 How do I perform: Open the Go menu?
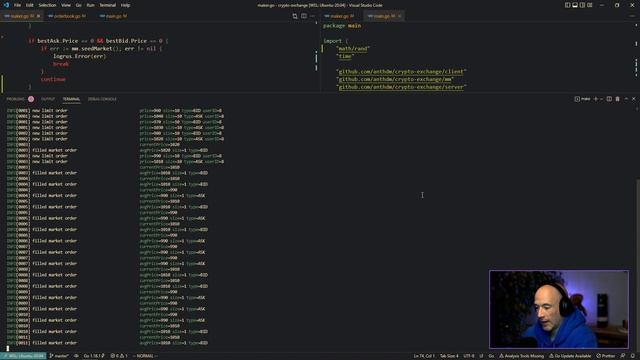coord(78,5)
